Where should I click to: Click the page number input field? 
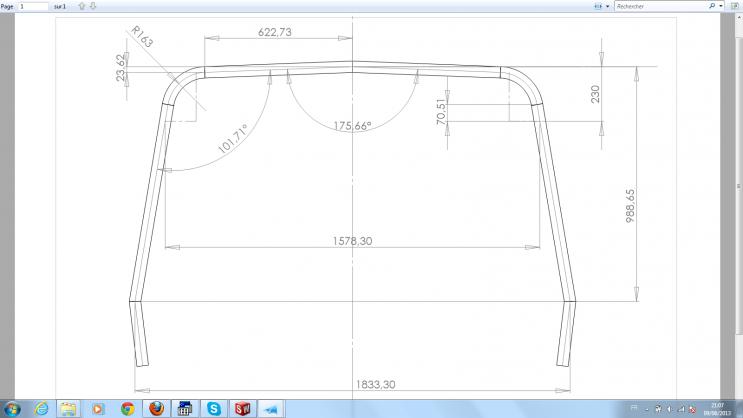(34, 6)
